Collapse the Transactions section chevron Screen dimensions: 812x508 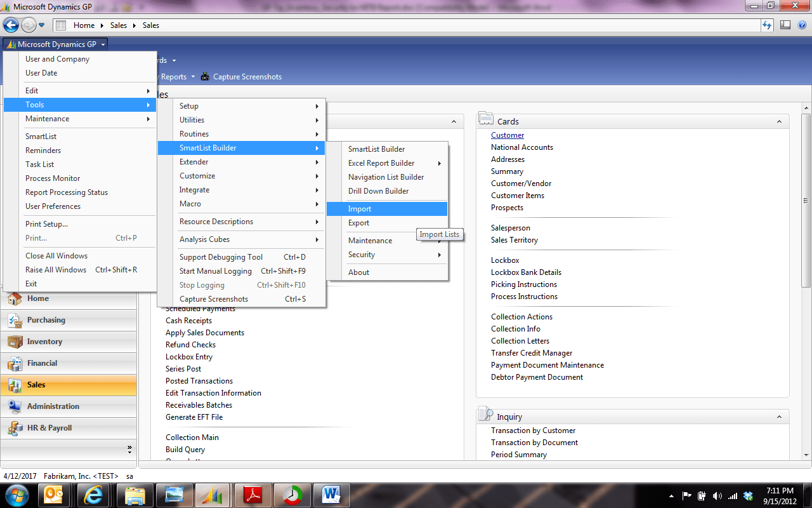tap(454, 121)
